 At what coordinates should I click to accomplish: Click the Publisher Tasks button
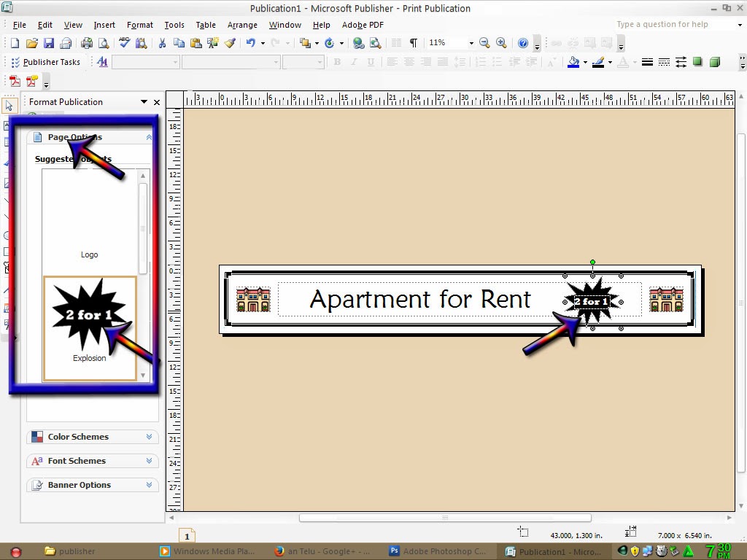pyautogui.click(x=46, y=62)
